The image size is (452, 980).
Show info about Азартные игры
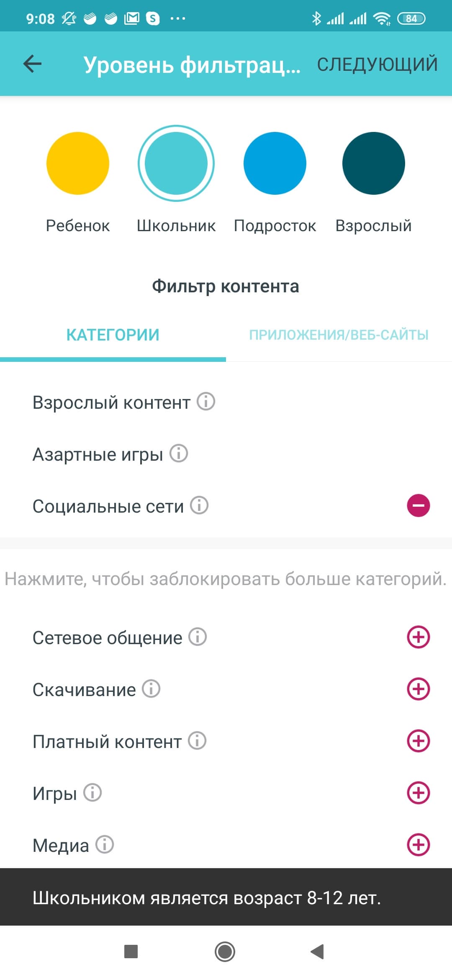coord(179,453)
